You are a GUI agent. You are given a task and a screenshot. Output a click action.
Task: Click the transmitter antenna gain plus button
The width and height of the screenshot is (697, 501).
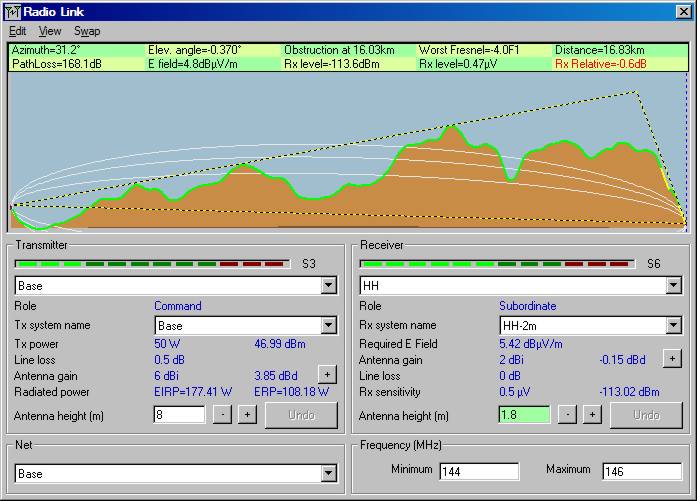pos(327,375)
